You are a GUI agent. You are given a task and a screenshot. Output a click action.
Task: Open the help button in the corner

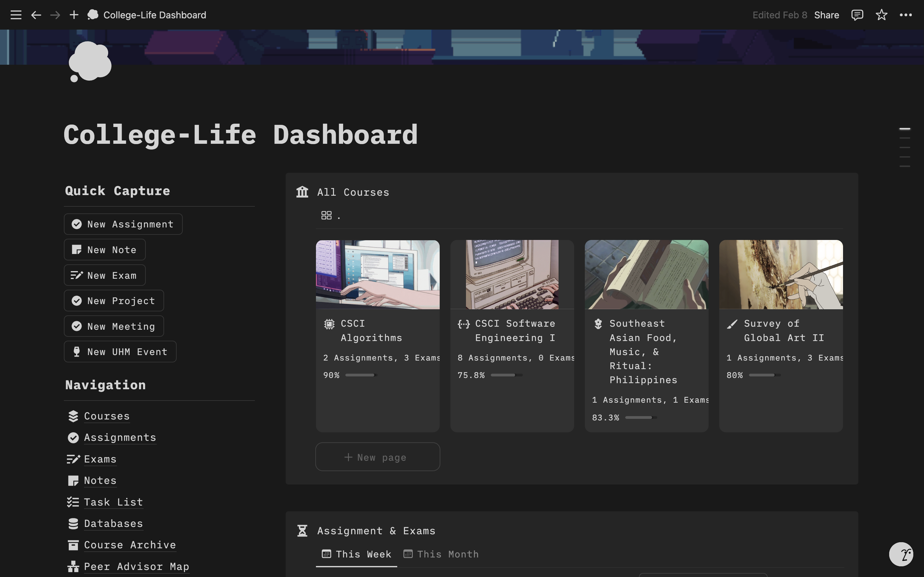(x=901, y=554)
